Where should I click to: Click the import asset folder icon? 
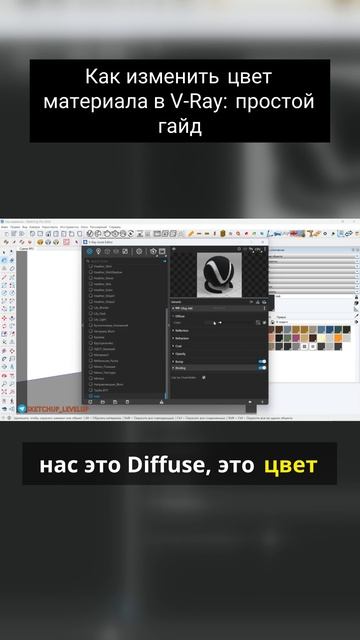tap(102, 402)
